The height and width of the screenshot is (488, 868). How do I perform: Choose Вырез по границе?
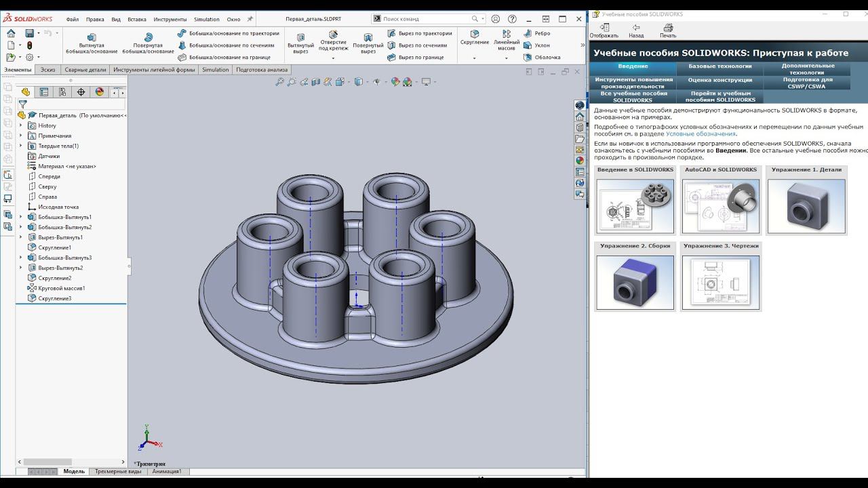point(414,58)
